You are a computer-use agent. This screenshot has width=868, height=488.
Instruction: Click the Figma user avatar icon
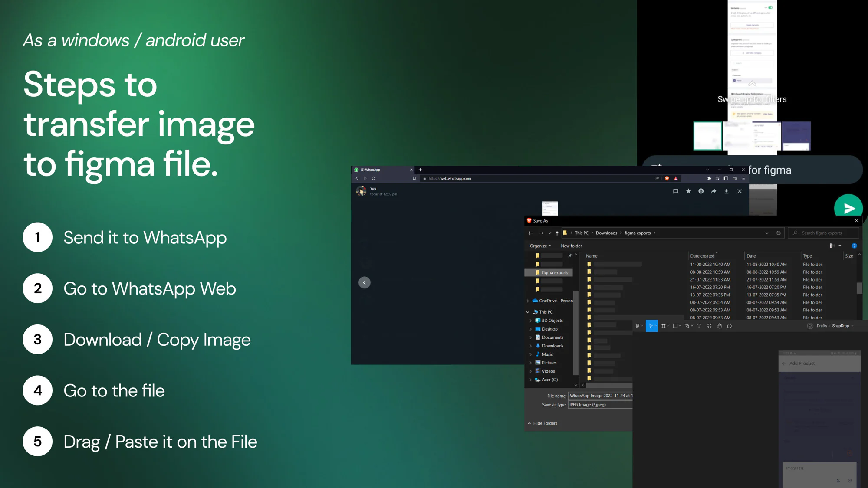pos(810,326)
